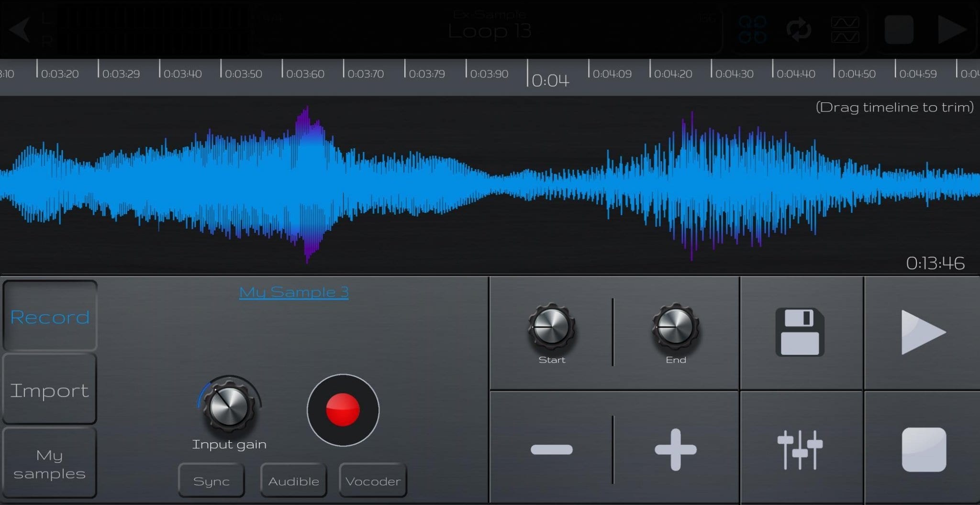Open the My Sample 3 link
The image size is (980, 505).
click(x=294, y=292)
